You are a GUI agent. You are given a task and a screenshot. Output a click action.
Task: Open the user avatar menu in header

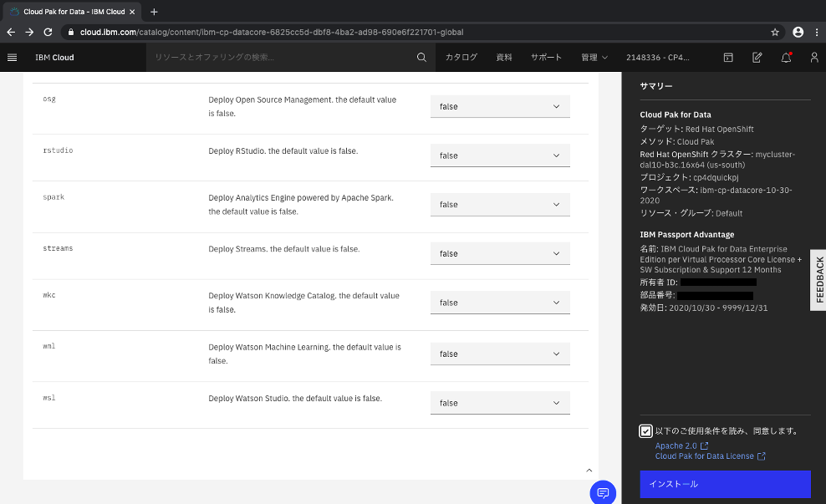click(814, 58)
